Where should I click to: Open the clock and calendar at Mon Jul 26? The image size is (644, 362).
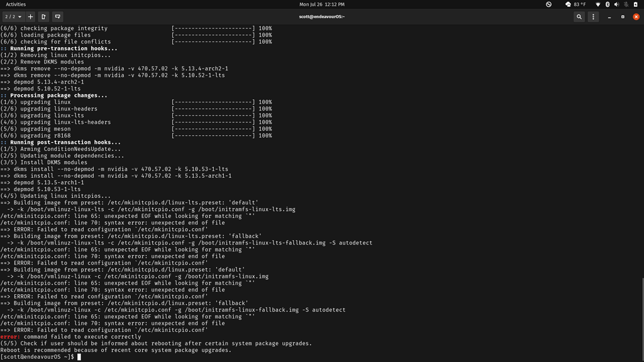click(322, 4)
